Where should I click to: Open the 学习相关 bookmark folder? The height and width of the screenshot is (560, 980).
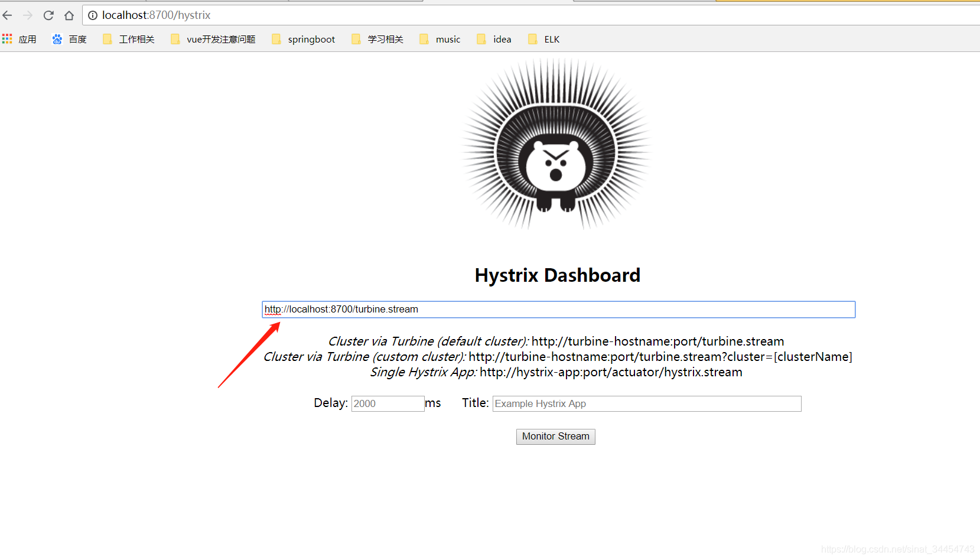377,39
